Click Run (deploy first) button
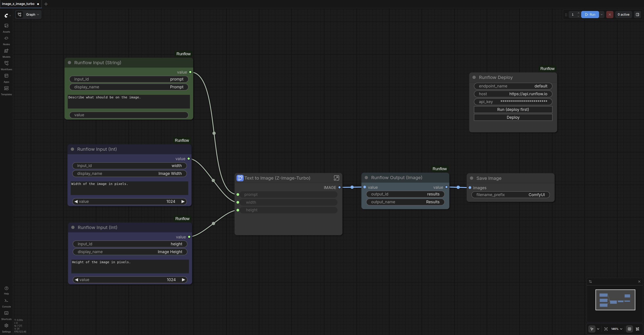The height and width of the screenshot is (335, 644). [513, 110]
